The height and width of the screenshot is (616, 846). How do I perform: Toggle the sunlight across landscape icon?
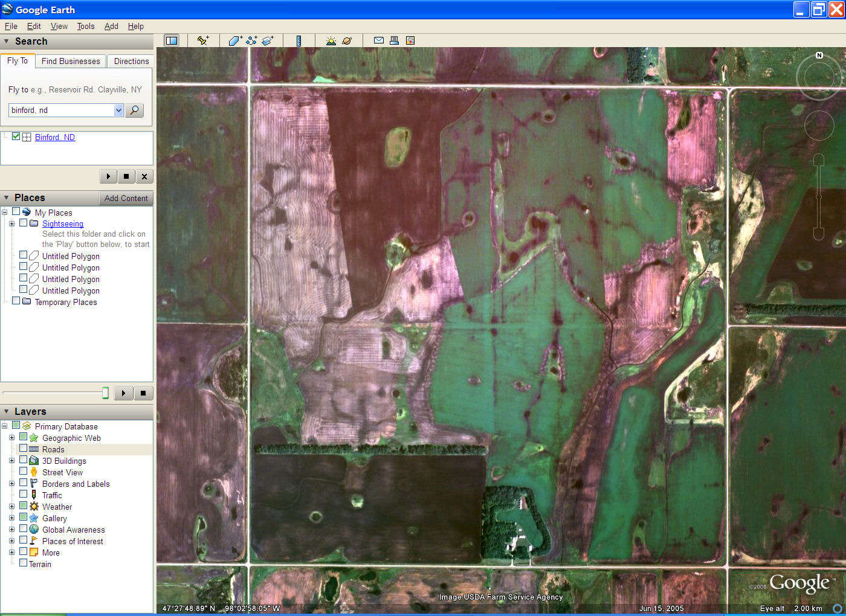click(x=331, y=40)
